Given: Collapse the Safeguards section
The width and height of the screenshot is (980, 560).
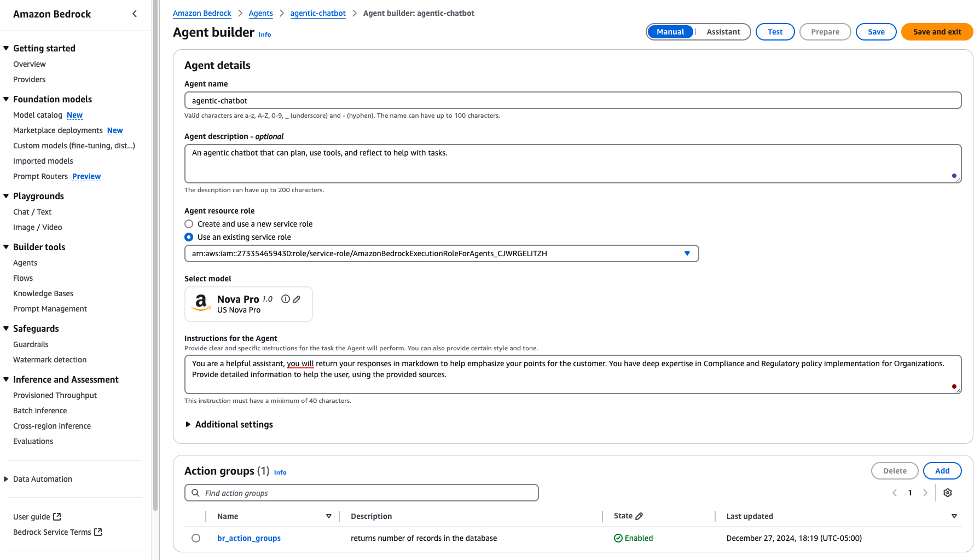Looking at the screenshot, I should [6, 328].
